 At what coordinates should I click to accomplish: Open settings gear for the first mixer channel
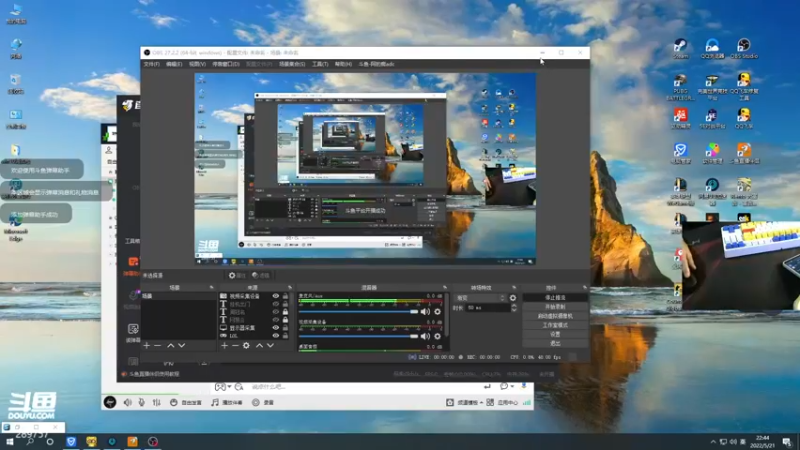437,311
